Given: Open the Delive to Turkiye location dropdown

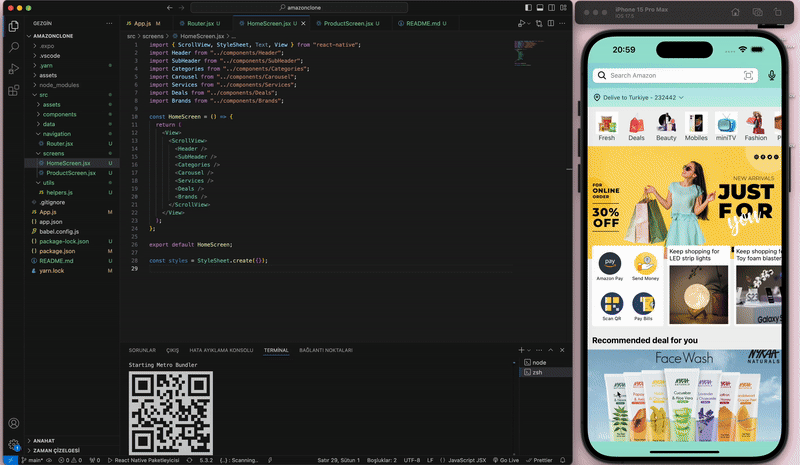Looking at the screenshot, I should point(638,97).
